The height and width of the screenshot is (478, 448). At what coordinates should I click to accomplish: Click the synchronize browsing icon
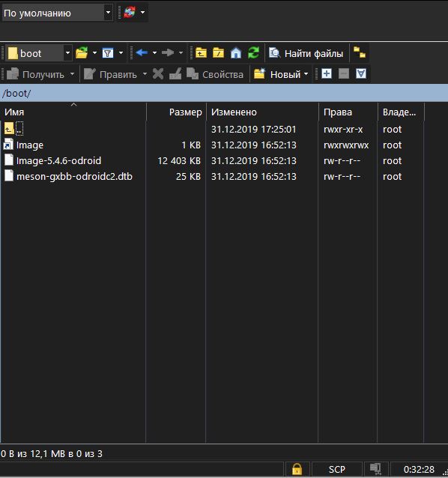coord(130,13)
